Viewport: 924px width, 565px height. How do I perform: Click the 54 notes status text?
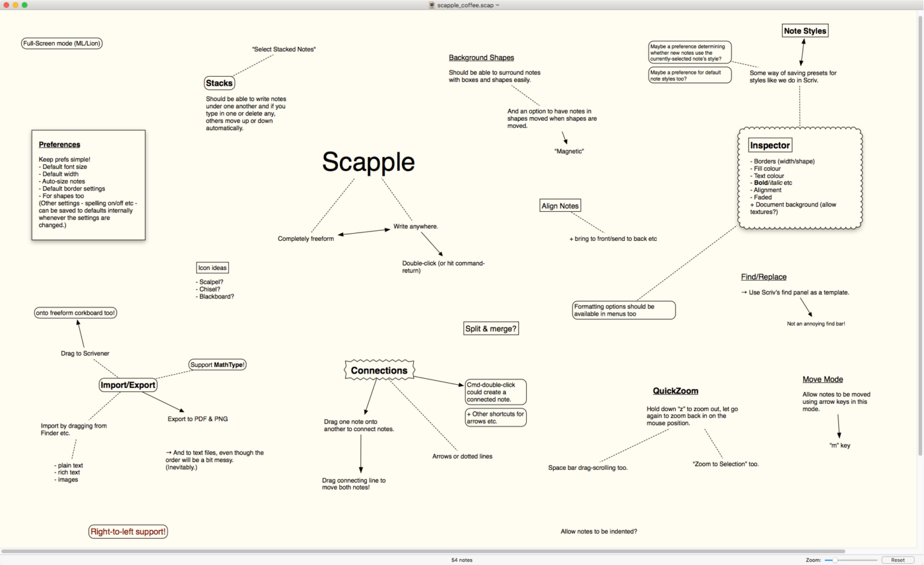click(x=462, y=560)
